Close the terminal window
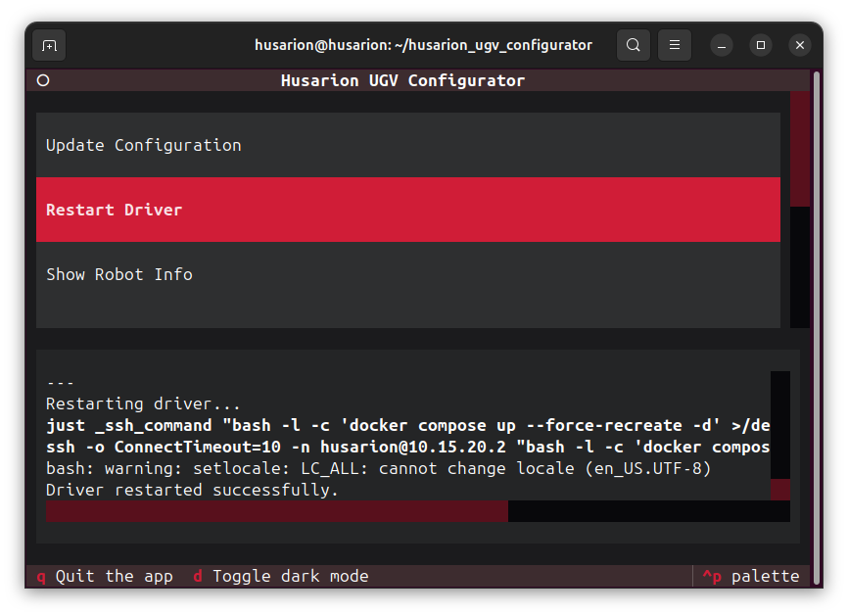This screenshot has width=848, height=616. click(x=800, y=45)
